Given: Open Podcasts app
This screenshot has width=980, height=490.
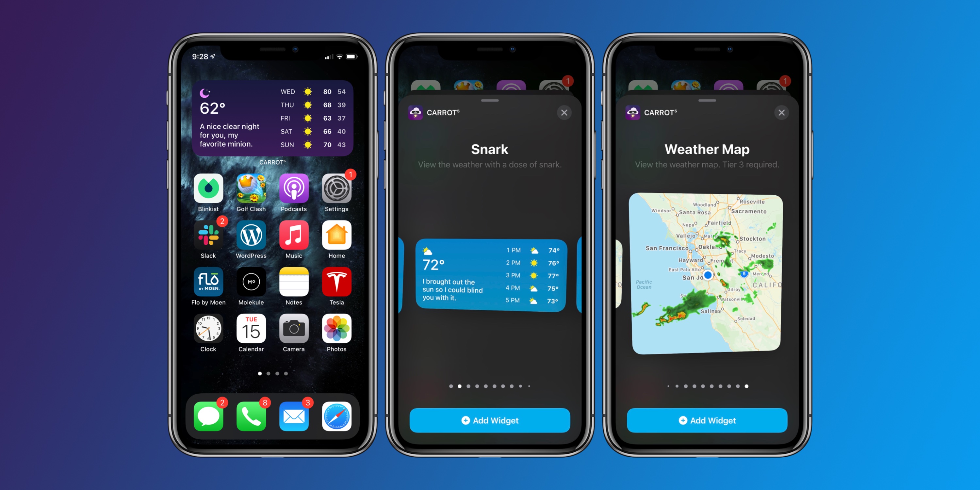Looking at the screenshot, I should tap(294, 199).
